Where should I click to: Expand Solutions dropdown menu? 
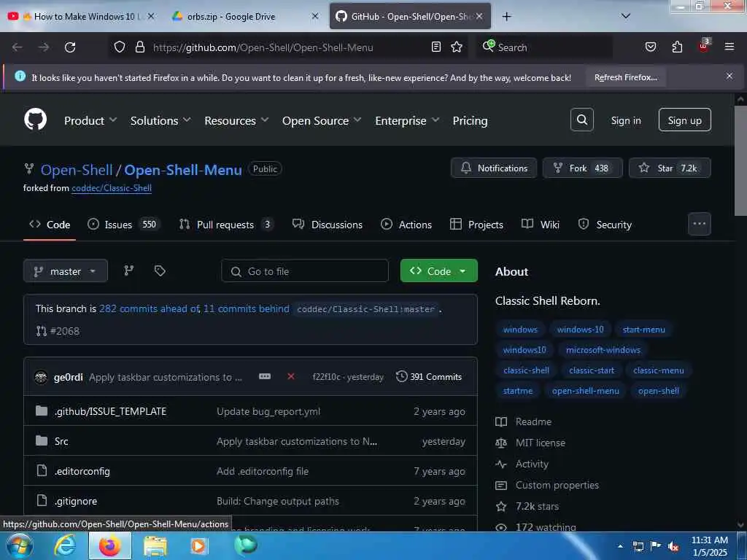(160, 120)
